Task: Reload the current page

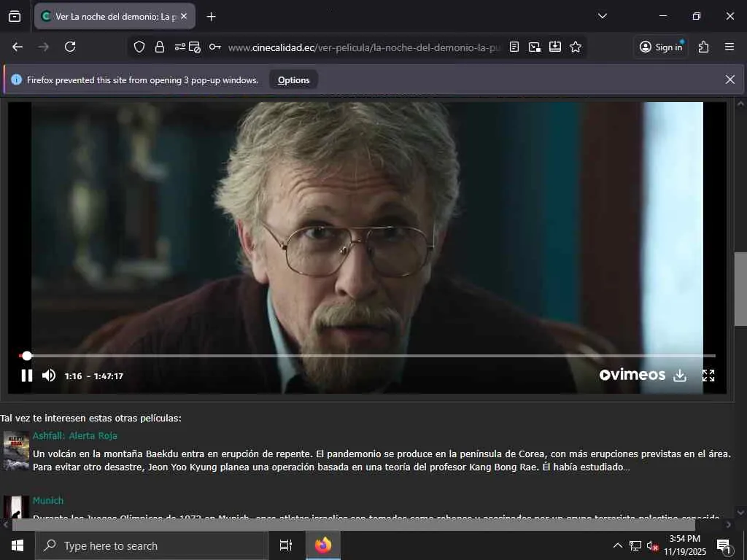Action: (x=70, y=47)
